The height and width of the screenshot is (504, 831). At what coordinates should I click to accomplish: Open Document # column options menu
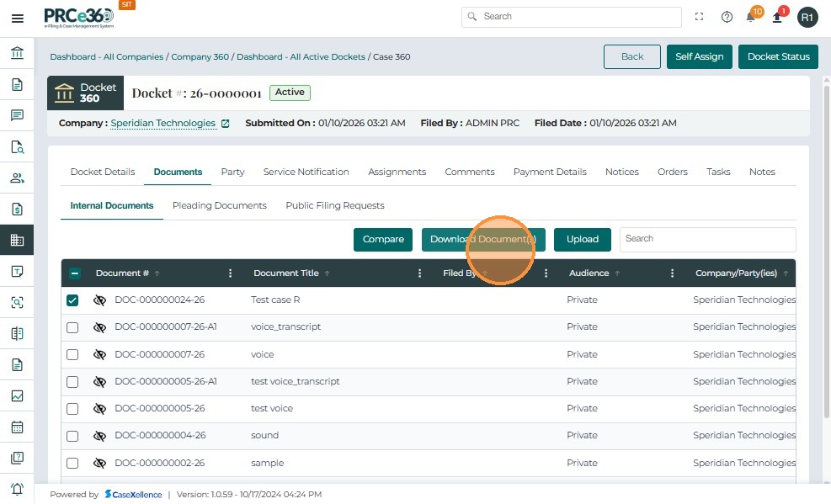coord(231,273)
